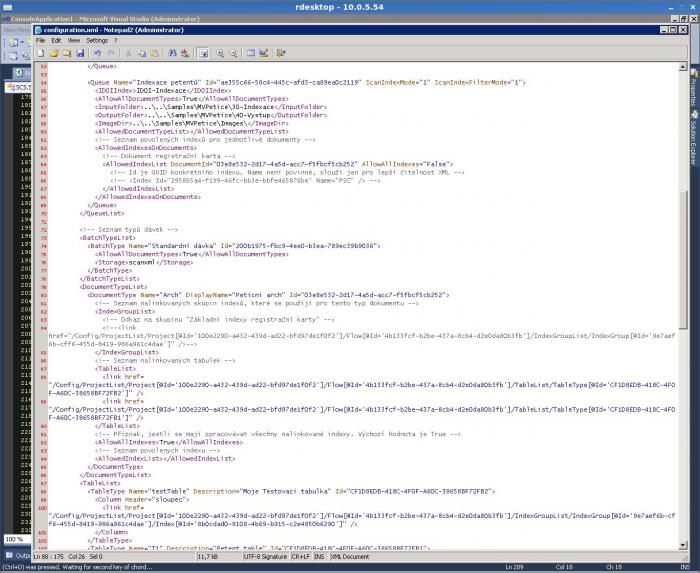Click the 'Ln 88 : 175' status bar field
The width and height of the screenshot is (700, 573).
coord(49,556)
